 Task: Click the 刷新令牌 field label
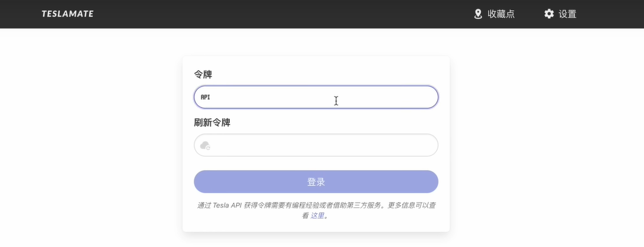(212, 123)
